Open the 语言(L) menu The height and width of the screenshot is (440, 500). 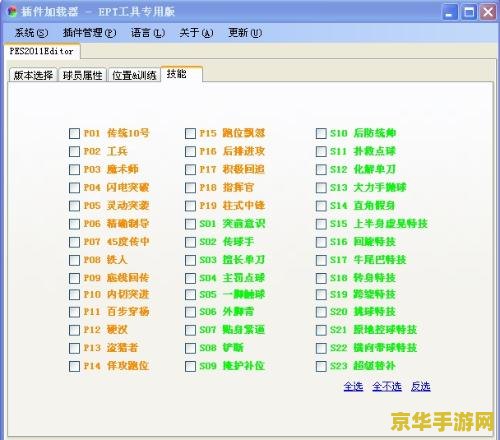point(148,33)
